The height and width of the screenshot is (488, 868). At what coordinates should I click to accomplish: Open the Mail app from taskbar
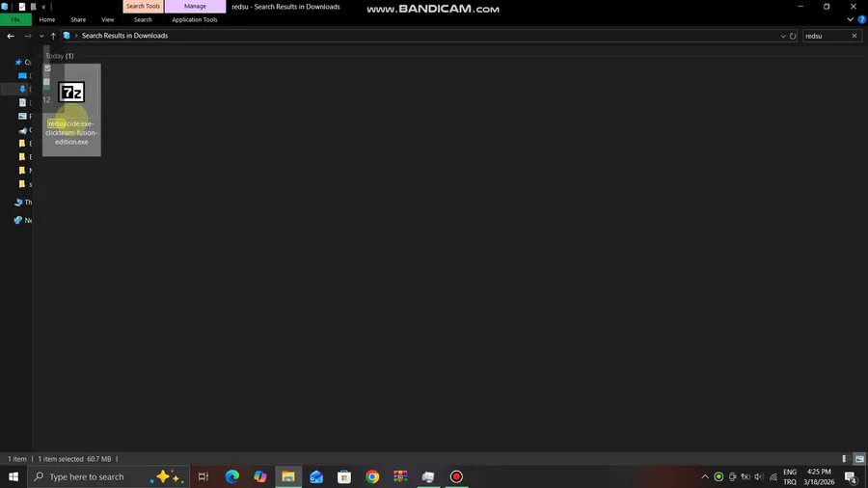[x=316, y=476]
